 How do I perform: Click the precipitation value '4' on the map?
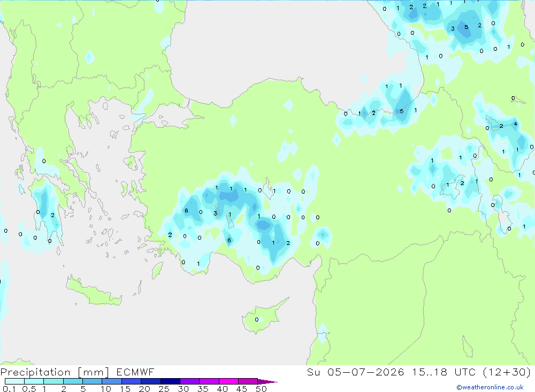(516, 124)
